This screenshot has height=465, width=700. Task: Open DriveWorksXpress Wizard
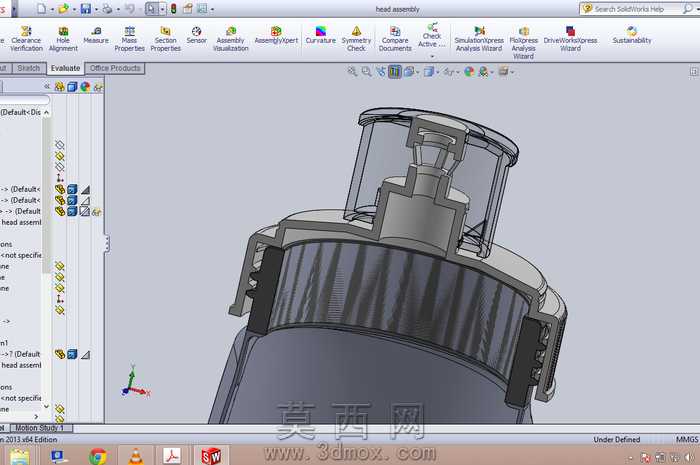[x=570, y=38]
